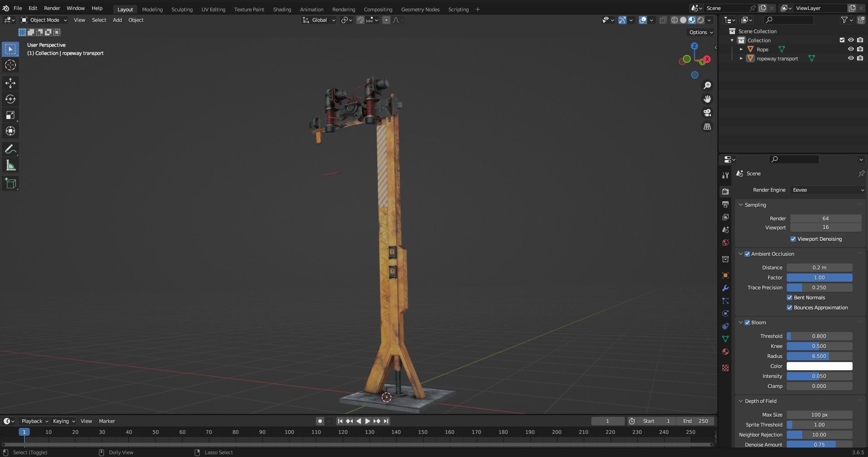Open the Keying dropdown in timeline

tap(64, 421)
